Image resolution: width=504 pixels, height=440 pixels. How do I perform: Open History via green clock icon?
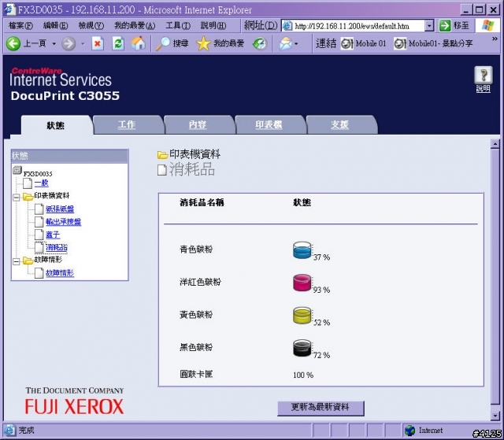tap(260, 43)
